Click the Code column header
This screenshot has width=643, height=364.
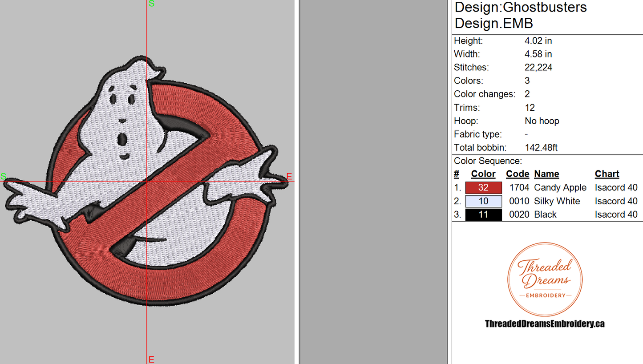tap(518, 174)
